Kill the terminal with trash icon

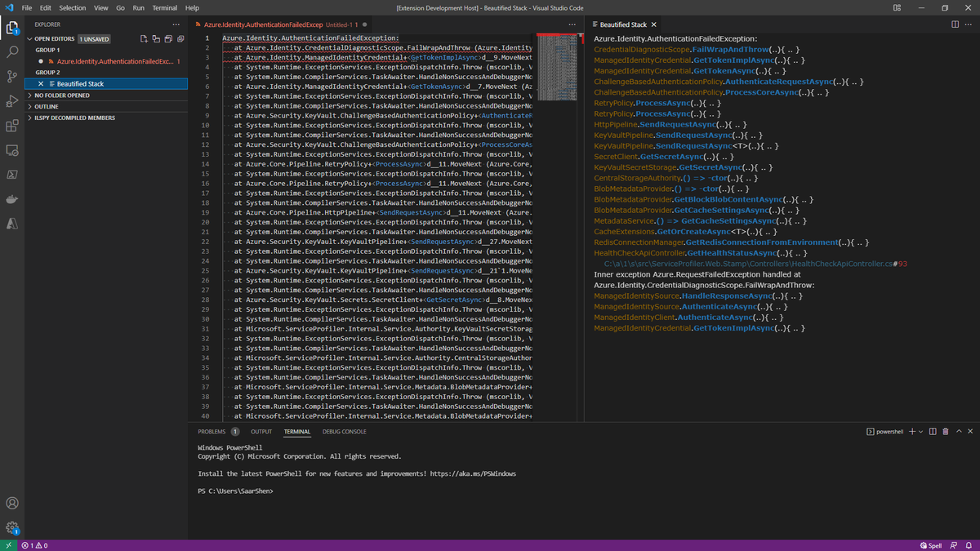pos(946,432)
